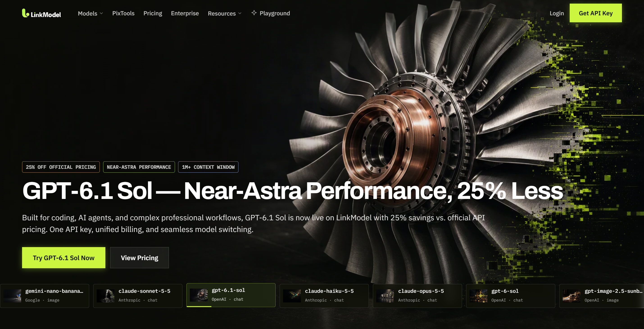
Task: Select the gpt-image-2.5 model thumbnail image
Action: point(571,296)
